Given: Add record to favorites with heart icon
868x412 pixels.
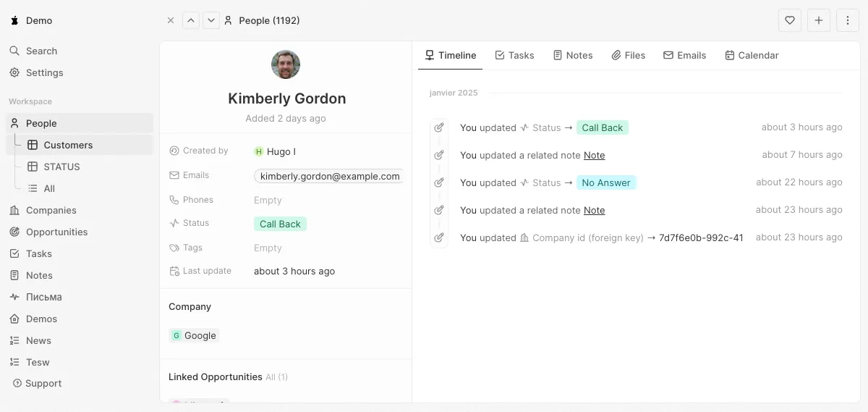Looking at the screenshot, I should (790, 20).
